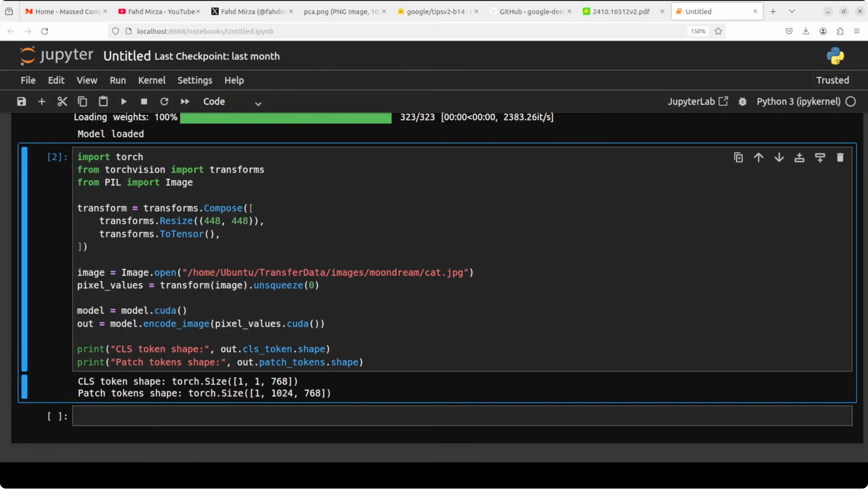868x489 pixels.
Task: Toggle the Trusted notebook status
Action: click(x=832, y=80)
